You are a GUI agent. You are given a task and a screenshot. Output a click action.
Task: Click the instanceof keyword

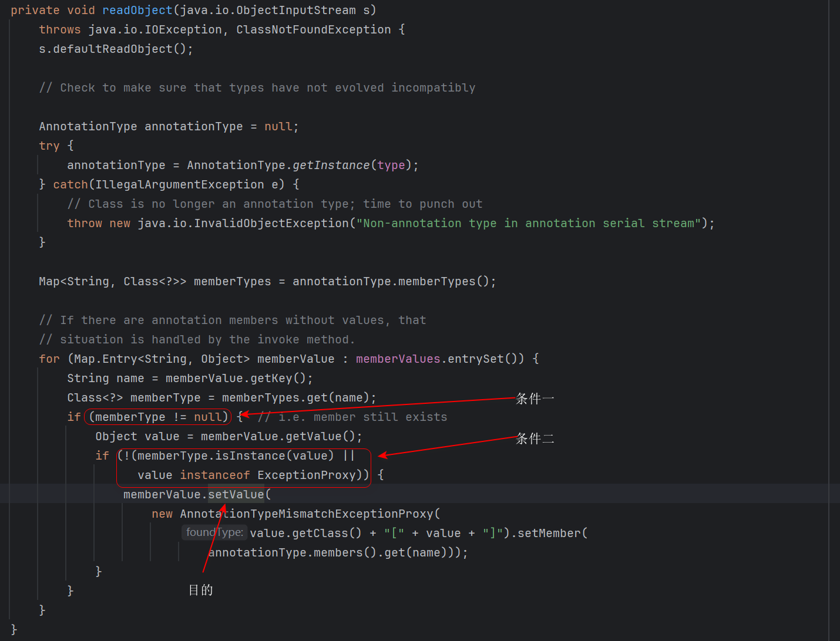[215, 475]
